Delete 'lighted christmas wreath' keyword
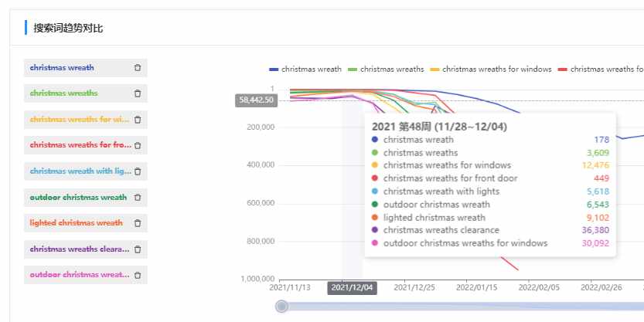 [x=138, y=223]
